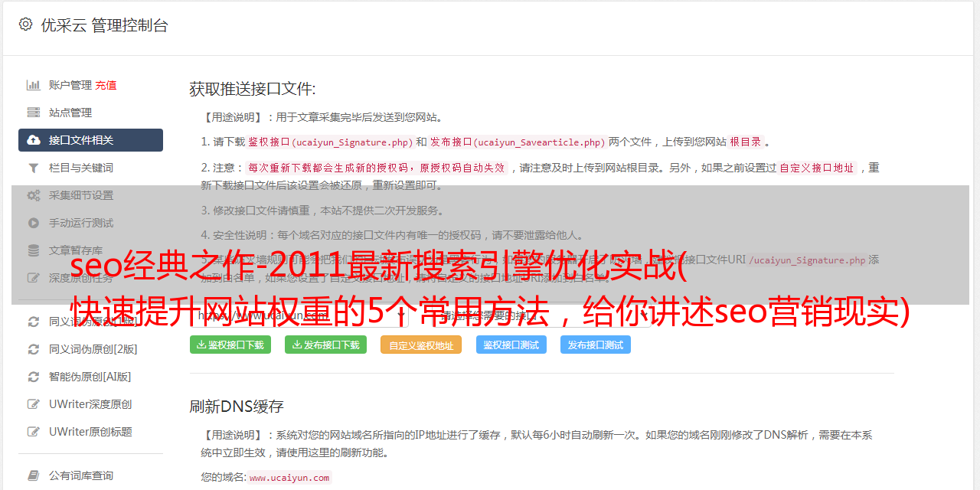Click the cloud upload icon for 接口文件相关
This screenshot has width=980, height=490.
(34, 140)
